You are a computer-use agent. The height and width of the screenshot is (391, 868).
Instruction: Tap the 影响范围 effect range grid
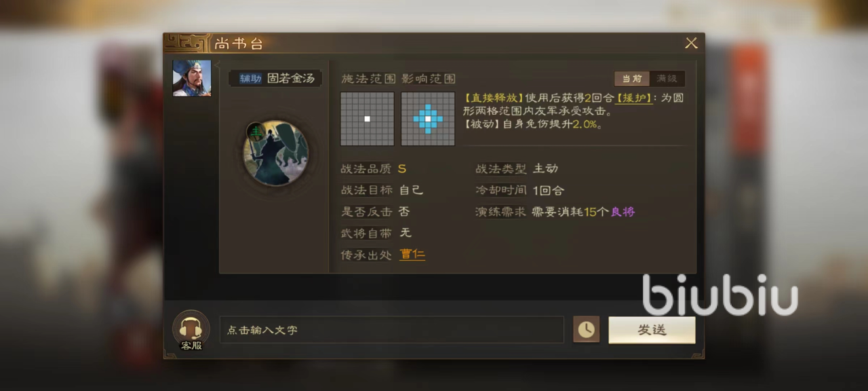click(428, 119)
